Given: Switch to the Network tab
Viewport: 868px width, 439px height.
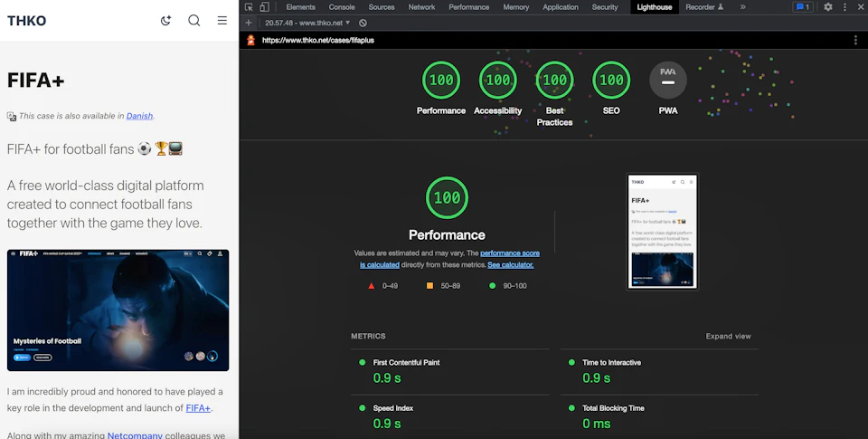Looking at the screenshot, I should [421, 7].
